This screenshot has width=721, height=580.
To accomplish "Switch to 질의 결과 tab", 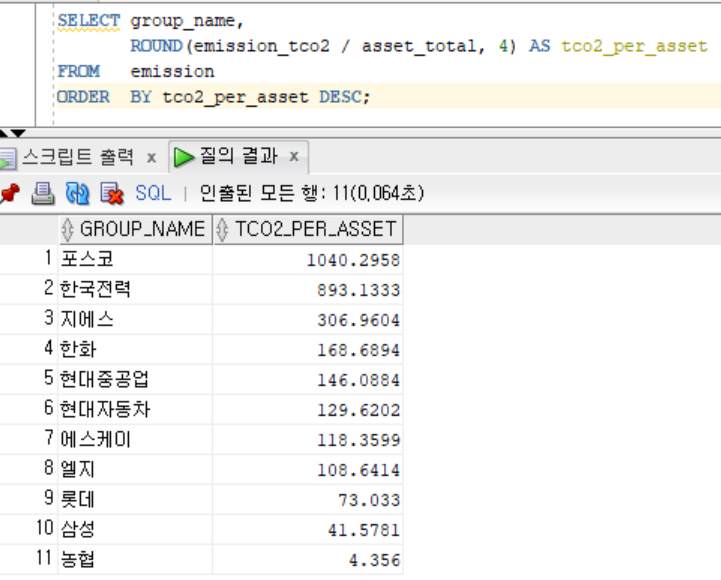I will click(239, 156).
